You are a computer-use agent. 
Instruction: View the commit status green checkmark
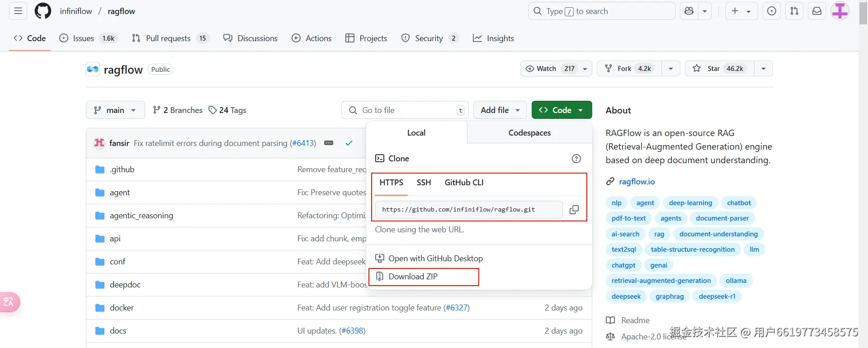[x=349, y=143]
